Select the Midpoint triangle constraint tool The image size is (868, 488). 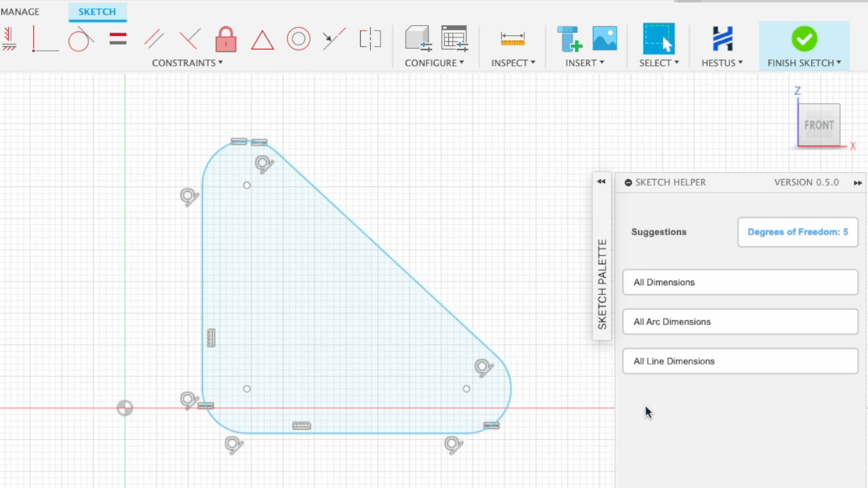coord(262,40)
